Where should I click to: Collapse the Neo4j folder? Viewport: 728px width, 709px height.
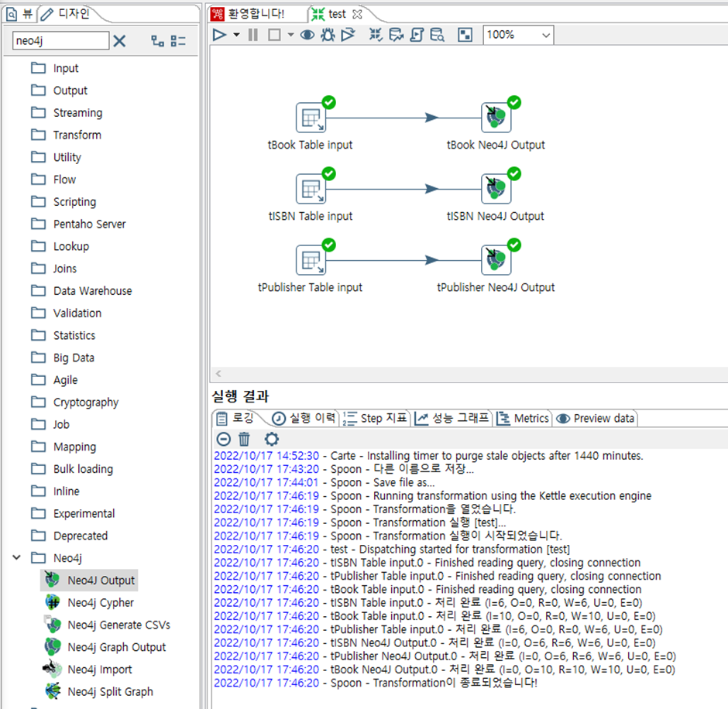coord(17,557)
